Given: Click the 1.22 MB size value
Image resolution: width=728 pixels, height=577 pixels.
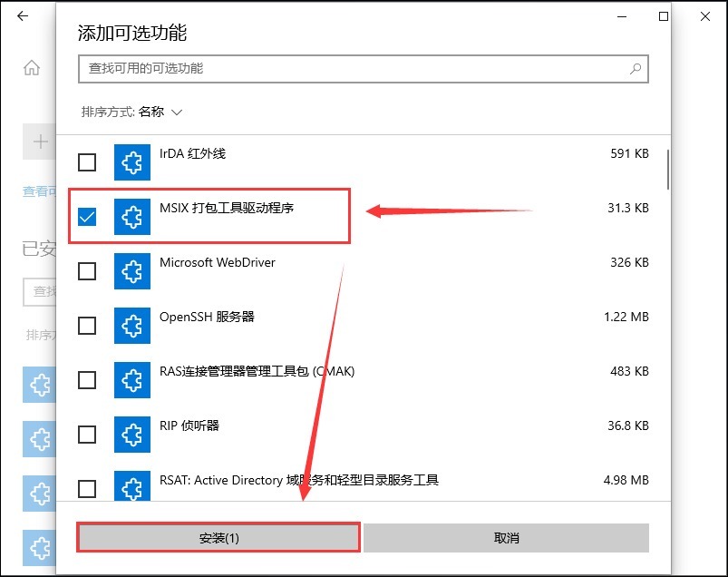Looking at the screenshot, I should click(x=626, y=317).
